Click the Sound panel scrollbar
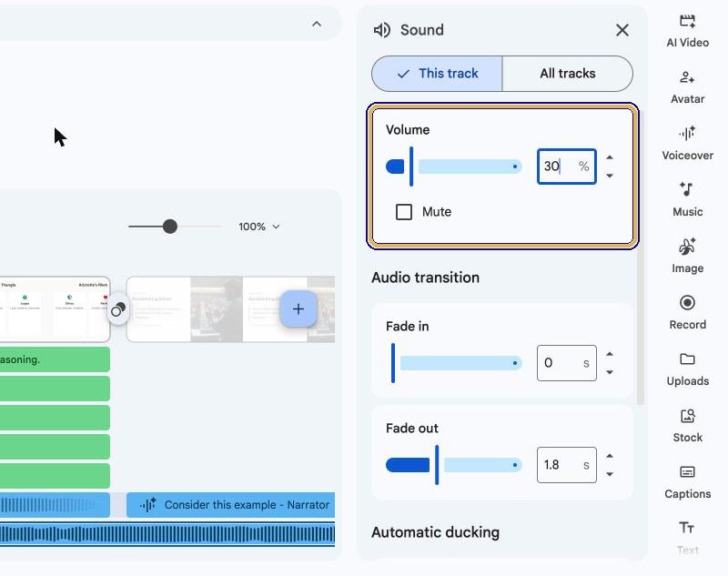The width and height of the screenshot is (728, 576). point(641,258)
